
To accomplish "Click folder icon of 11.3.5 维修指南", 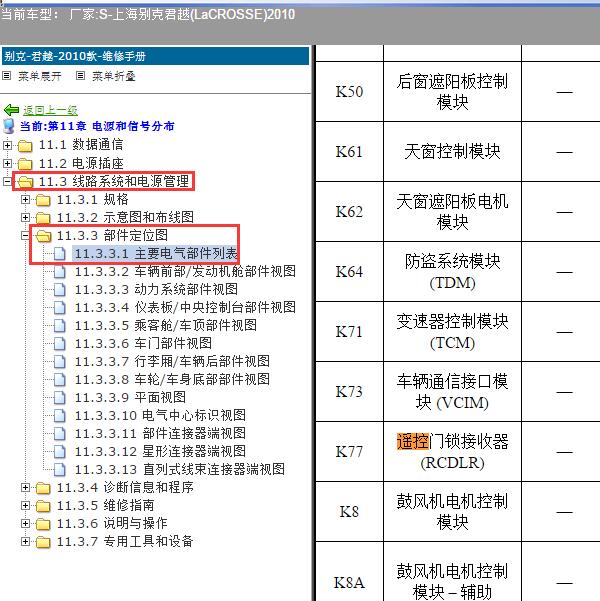I will (x=43, y=506).
